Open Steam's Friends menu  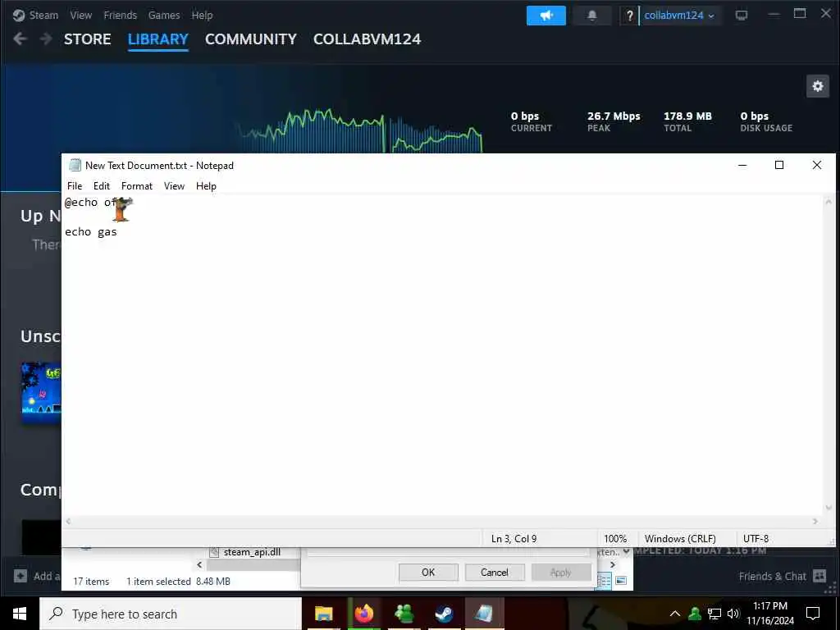click(120, 15)
